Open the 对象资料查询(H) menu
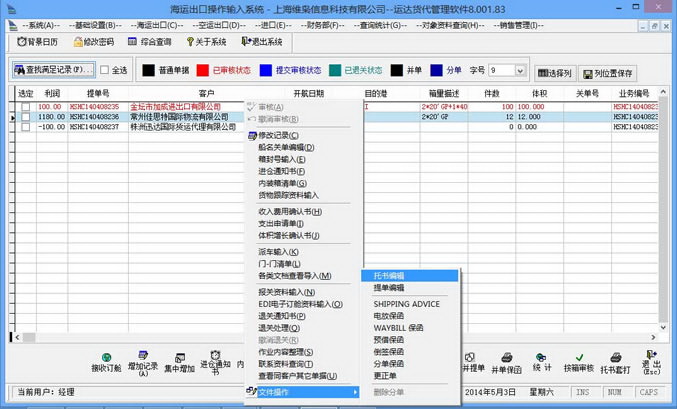 tap(450, 25)
